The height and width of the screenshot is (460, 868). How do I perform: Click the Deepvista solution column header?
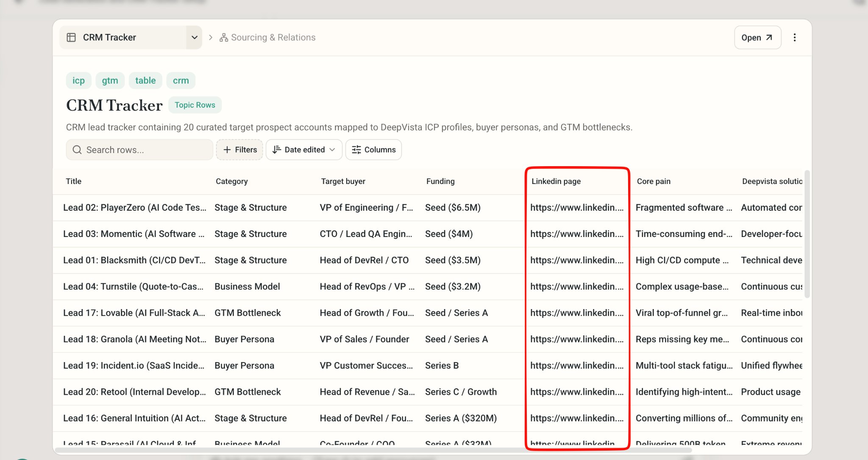(772, 181)
